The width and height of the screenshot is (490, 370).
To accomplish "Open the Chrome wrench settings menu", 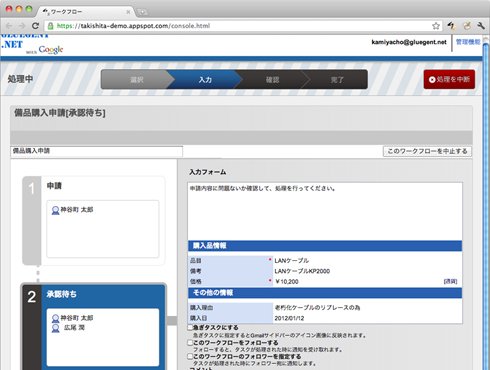I will [481, 26].
